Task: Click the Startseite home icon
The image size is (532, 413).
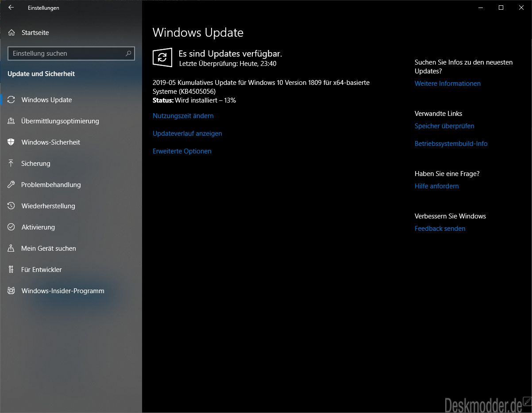Action: [x=12, y=32]
